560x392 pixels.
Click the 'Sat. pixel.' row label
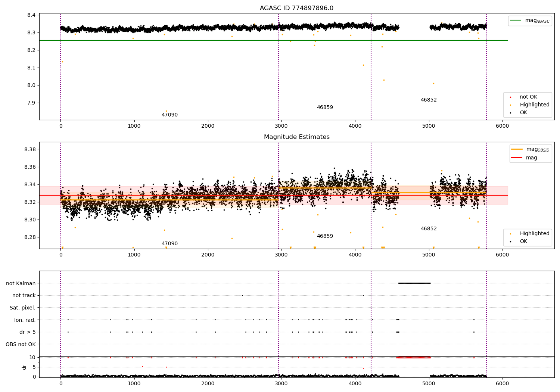[22, 308]
